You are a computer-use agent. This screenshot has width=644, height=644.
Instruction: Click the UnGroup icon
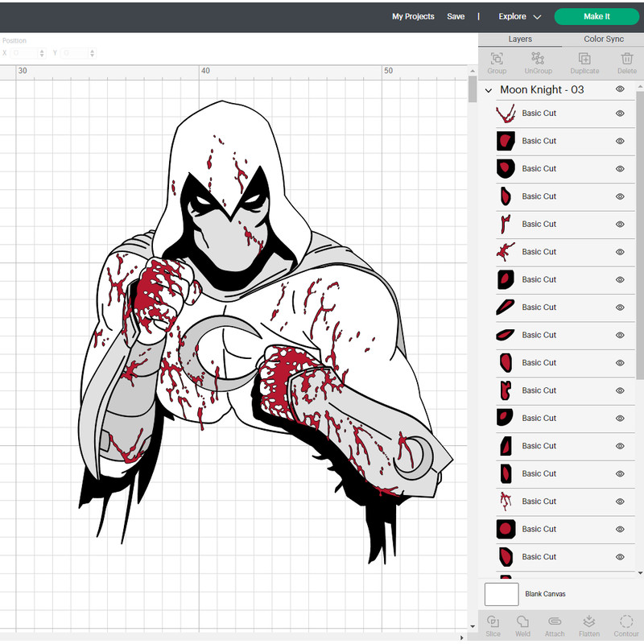[538, 60]
